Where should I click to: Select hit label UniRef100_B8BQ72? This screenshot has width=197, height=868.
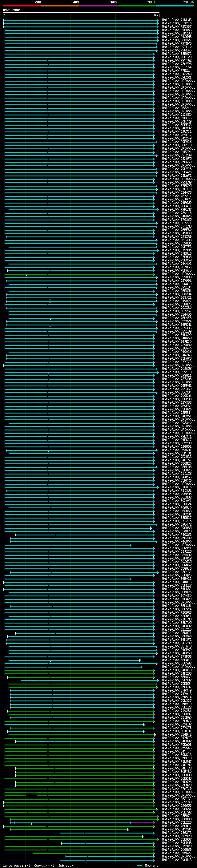(177, 54)
